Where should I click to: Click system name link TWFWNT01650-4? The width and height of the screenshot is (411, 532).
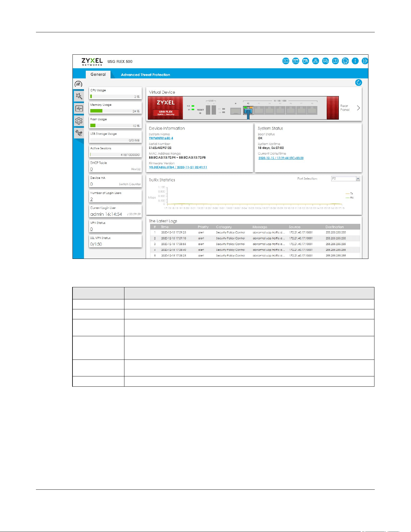(161, 138)
